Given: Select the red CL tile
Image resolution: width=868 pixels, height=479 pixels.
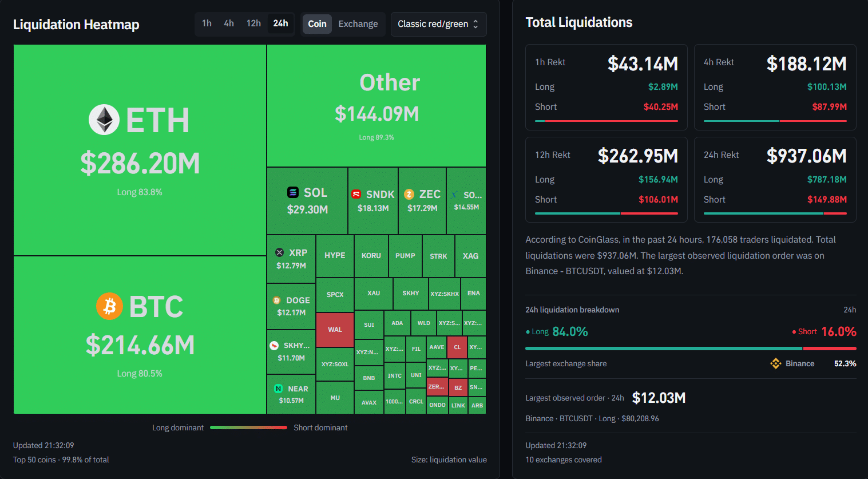Looking at the screenshot, I should click(x=457, y=347).
